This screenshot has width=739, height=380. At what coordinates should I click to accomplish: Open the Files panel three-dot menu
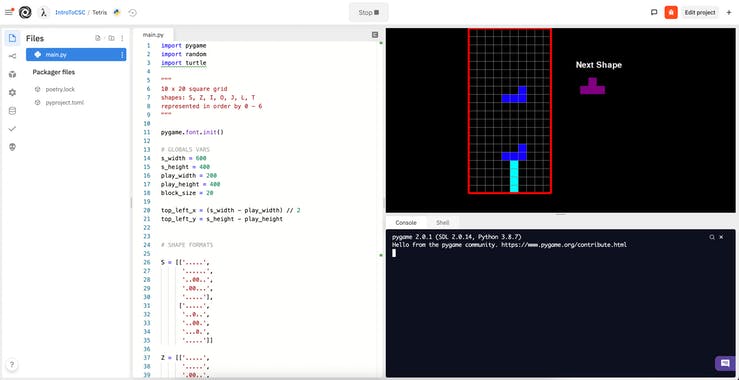tap(122, 38)
